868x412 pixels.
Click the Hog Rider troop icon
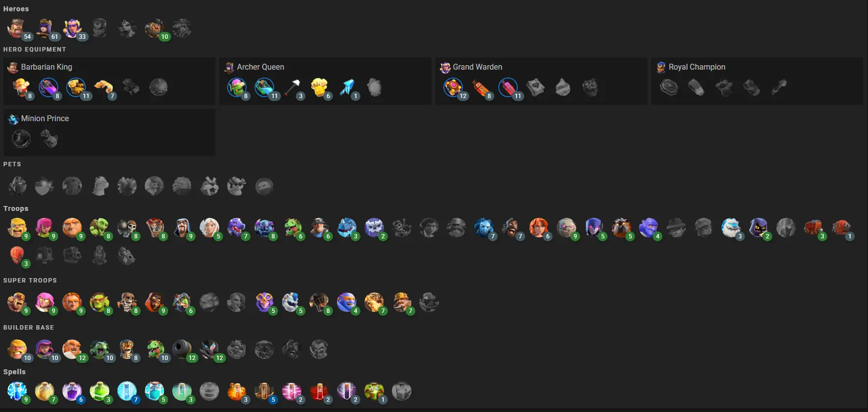pyautogui.click(x=511, y=228)
